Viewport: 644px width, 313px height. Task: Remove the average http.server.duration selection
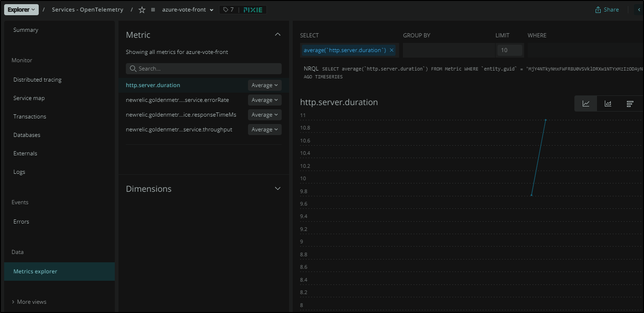[392, 50]
